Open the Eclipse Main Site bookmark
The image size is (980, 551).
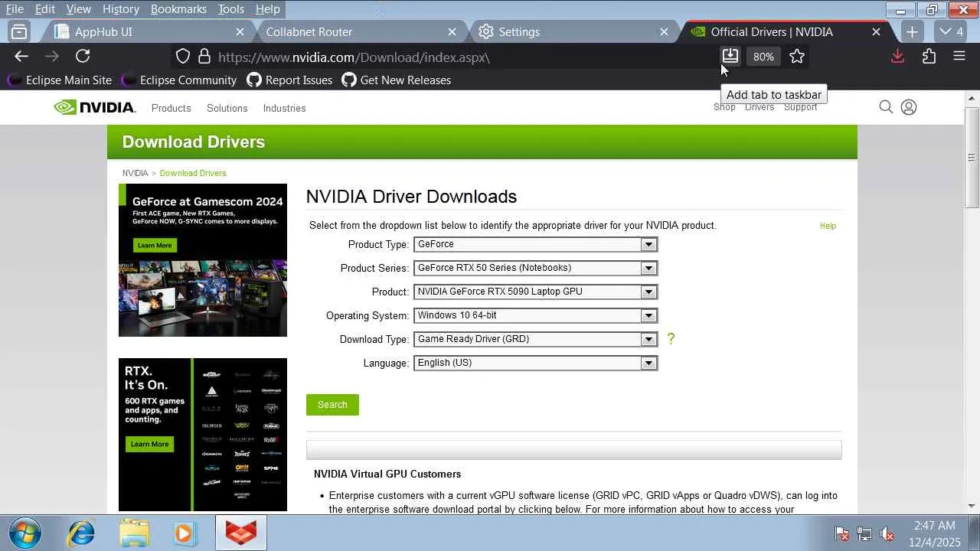[x=60, y=80]
